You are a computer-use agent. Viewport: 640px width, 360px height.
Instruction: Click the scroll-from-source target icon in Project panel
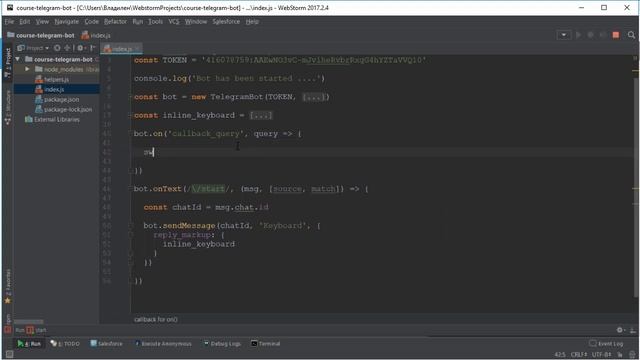tap(57, 48)
